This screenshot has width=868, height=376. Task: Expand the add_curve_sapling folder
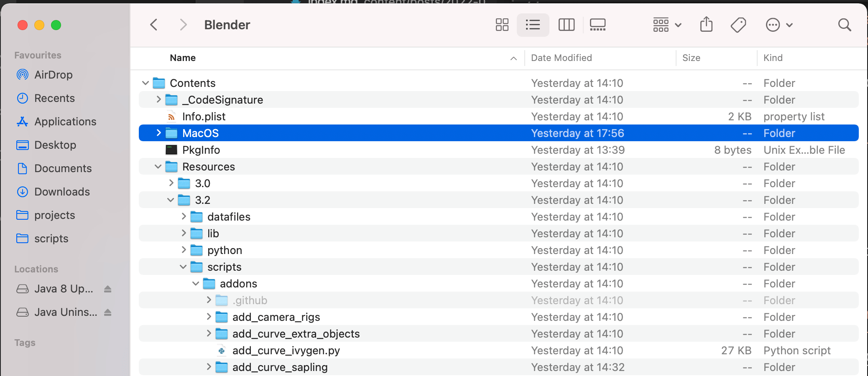209,367
